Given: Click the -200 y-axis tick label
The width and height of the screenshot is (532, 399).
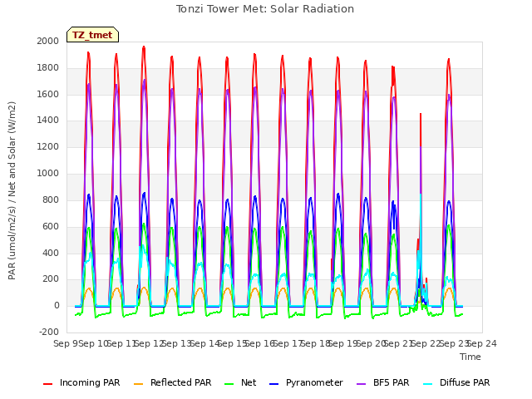Looking at the screenshot, I should [49, 332].
